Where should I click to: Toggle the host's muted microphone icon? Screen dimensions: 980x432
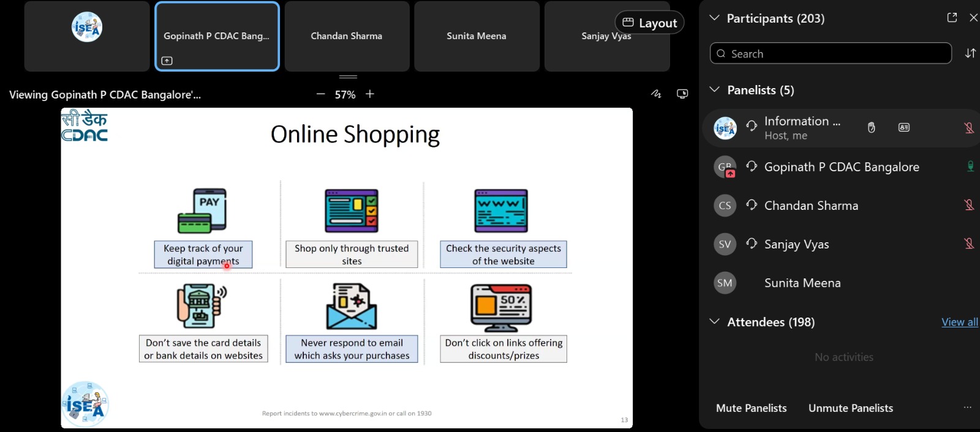[x=969, y=128]
